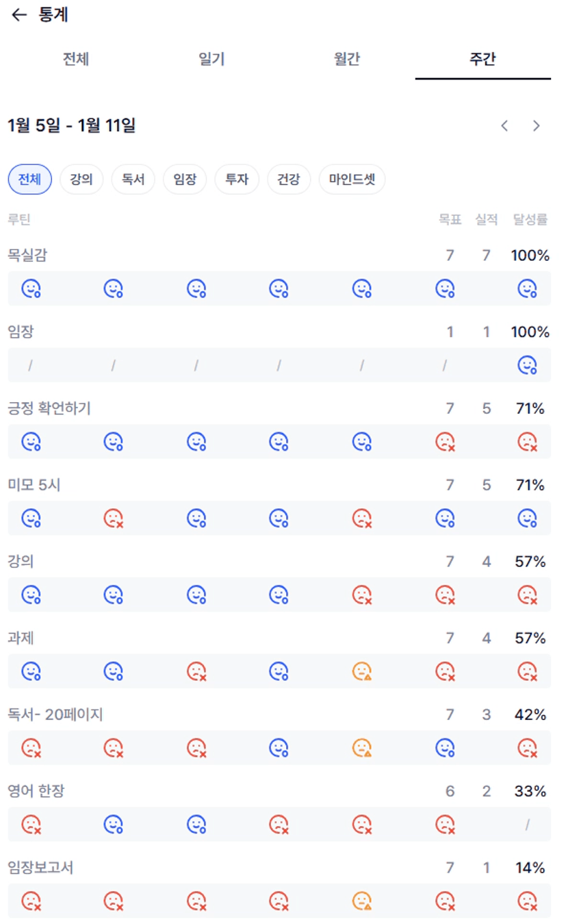Image resolution: width=566 pixels, height=924 pixels.
Task: Click first red failed face in 미모 5시 row
Action: [114, 519]
